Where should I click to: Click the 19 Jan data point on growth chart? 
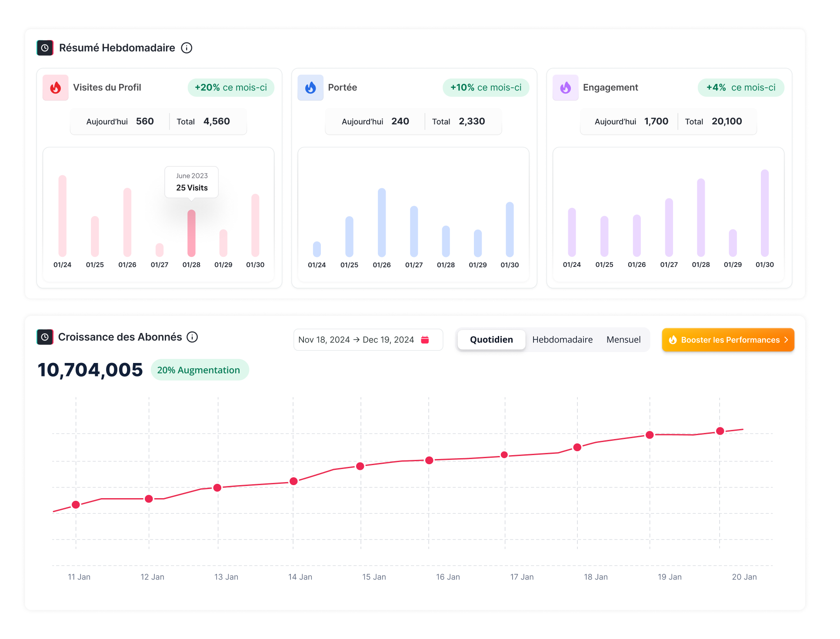650,435
